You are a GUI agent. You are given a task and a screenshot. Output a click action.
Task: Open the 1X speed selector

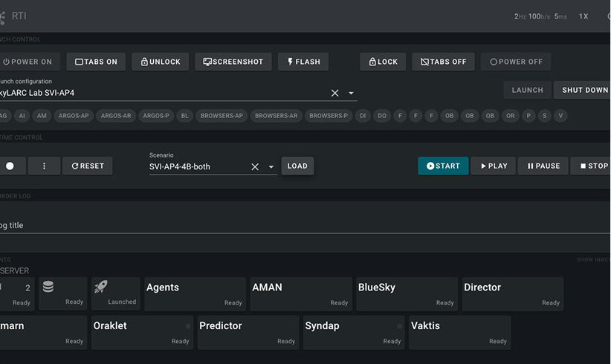point(583,16)
